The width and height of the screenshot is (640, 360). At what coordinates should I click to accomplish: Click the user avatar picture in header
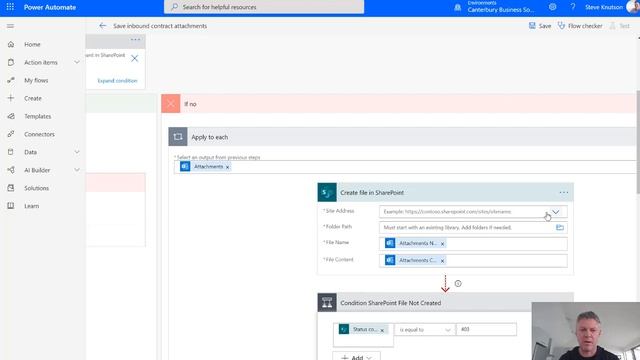tap(633, 7)
